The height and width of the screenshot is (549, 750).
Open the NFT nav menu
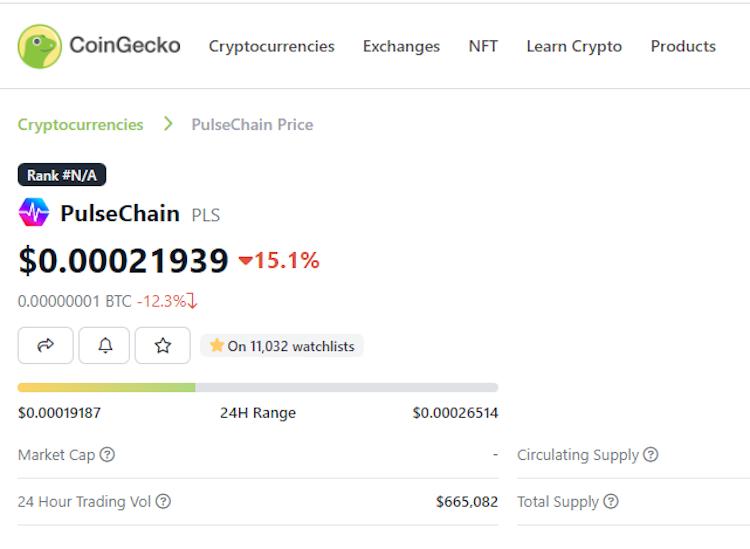[483, 46]
